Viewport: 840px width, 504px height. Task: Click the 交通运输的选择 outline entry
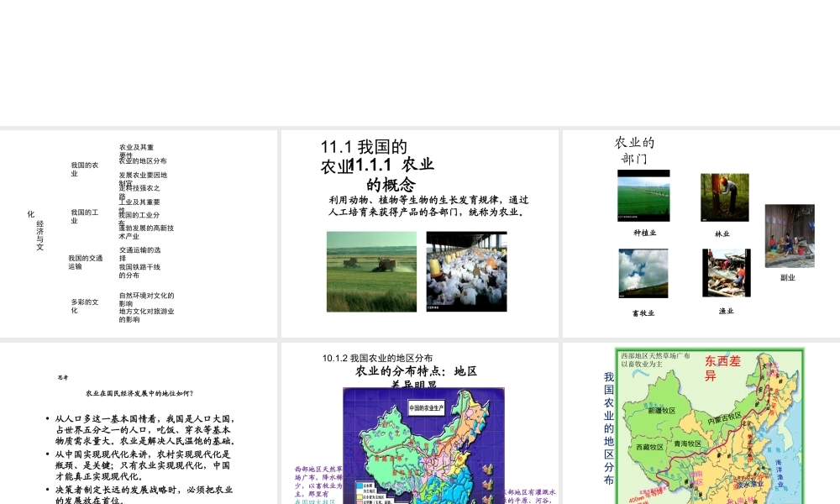139,254
